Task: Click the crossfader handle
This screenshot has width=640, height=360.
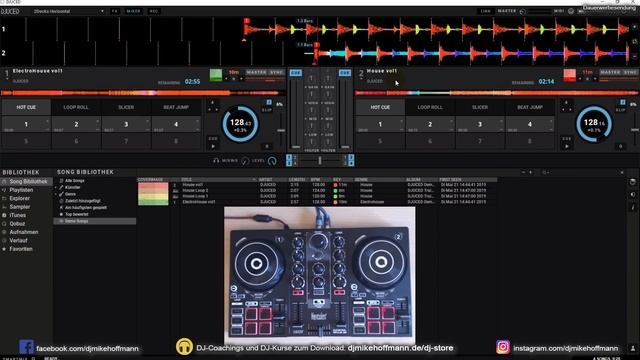Action: pos(320,161)
